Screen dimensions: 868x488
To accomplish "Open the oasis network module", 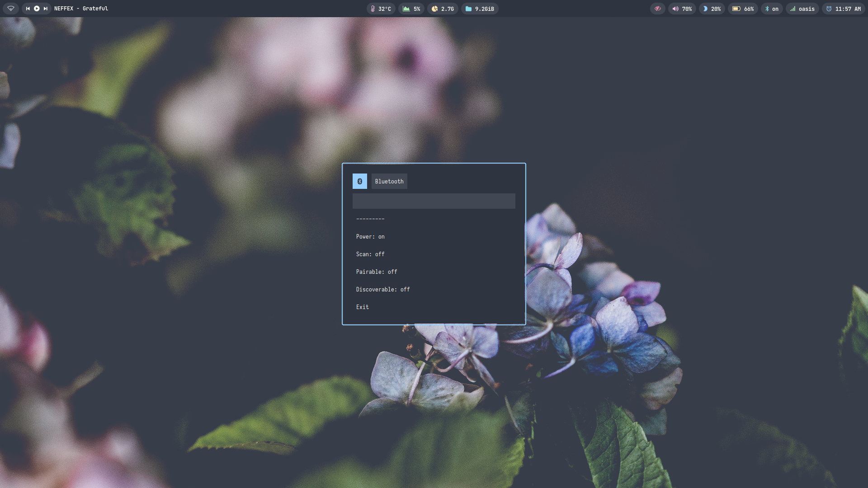I will point(802,9).
